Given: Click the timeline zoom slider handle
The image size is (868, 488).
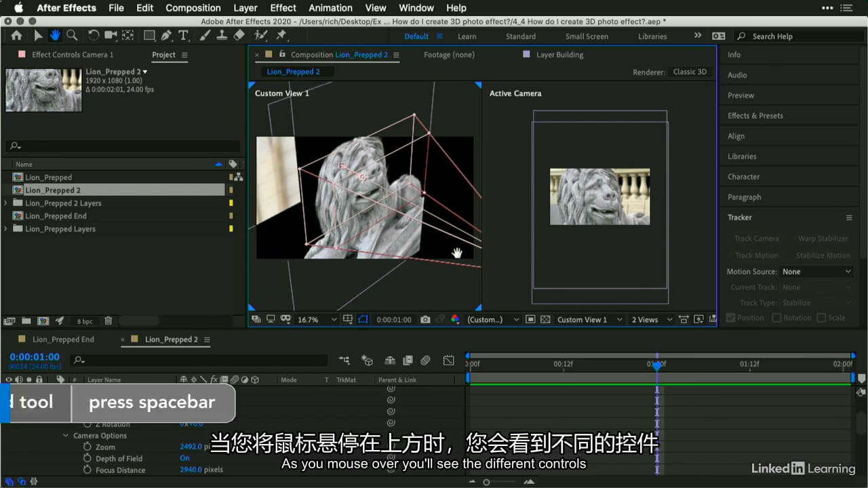Looking at the screenshot, I should (x=486, y=482).
